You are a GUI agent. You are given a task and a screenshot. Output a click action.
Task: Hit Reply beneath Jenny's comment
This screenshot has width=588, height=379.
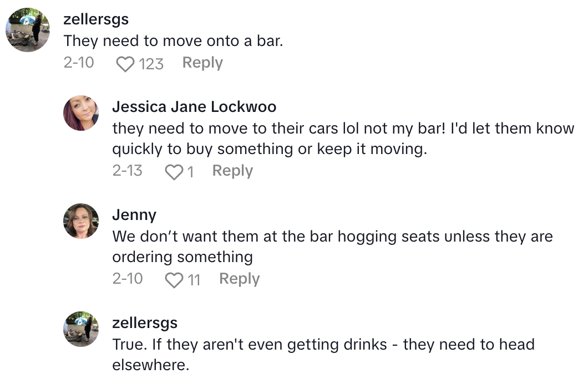239,279
